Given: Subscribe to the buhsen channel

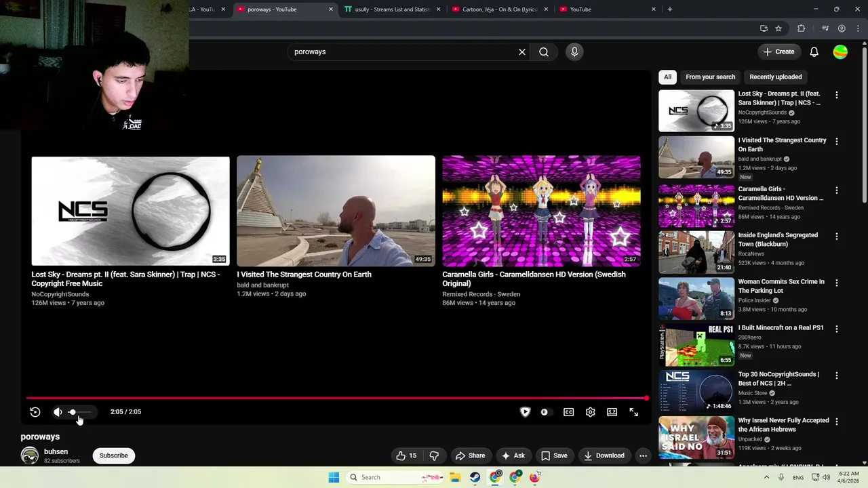Looking at the screenshot, I should (113, 455).
